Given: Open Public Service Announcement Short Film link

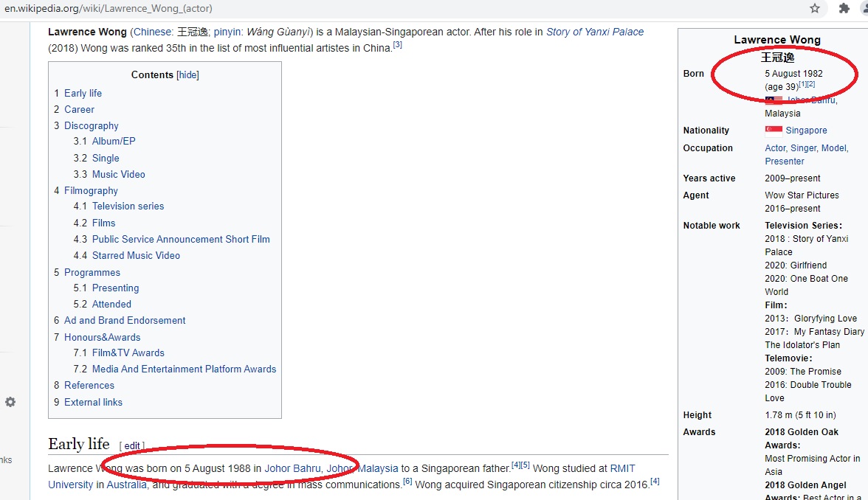Looking at the screenshot, I should click(181, 239).
